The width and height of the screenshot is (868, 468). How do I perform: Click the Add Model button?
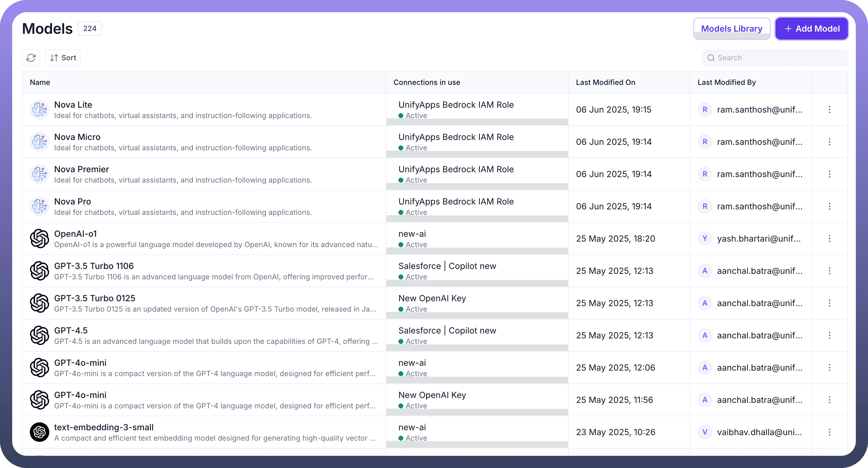pos(811,29)
